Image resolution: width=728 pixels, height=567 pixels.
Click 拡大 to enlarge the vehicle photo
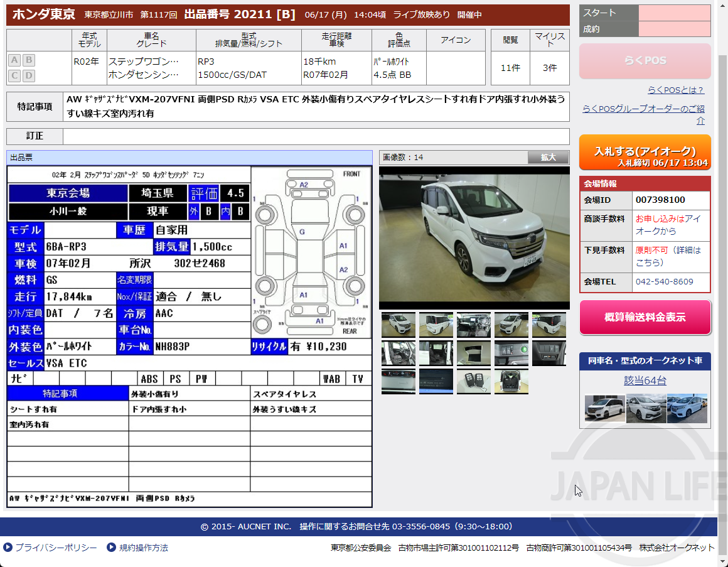[x=549, y=157]
